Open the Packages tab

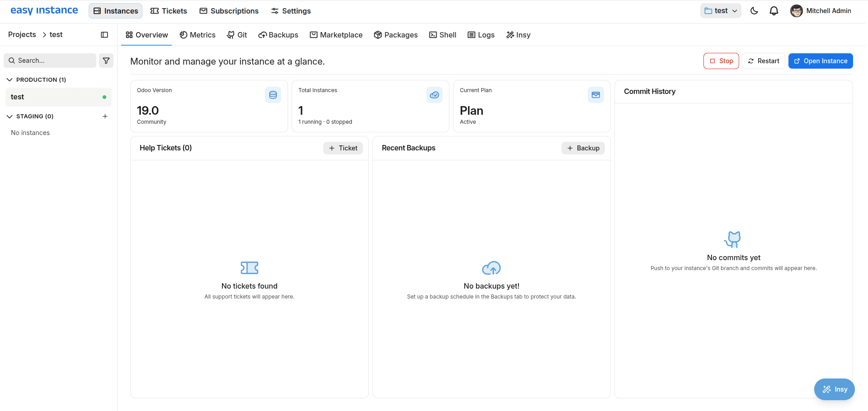(396, 35)
